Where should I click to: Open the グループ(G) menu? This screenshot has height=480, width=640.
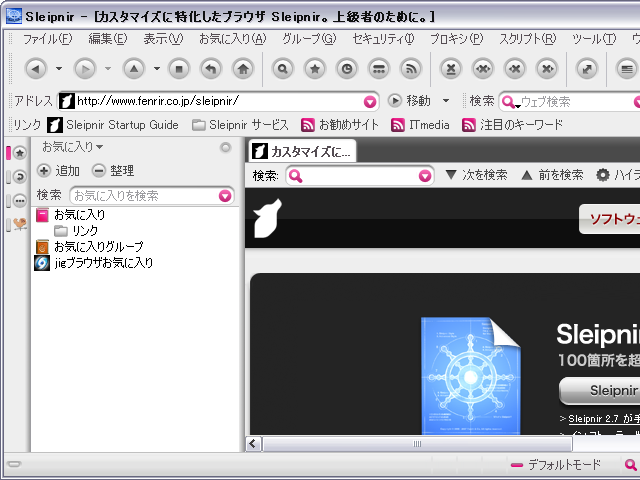click(x=309, y=39)
